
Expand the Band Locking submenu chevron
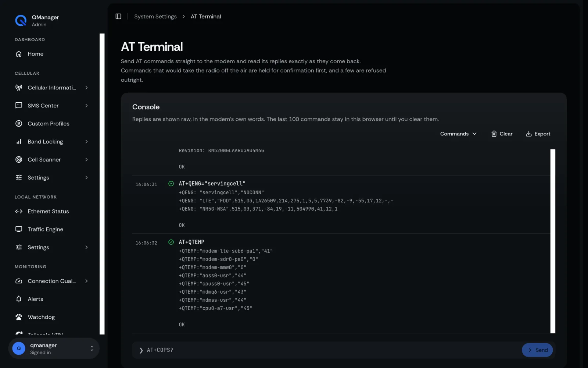[87, 142]
